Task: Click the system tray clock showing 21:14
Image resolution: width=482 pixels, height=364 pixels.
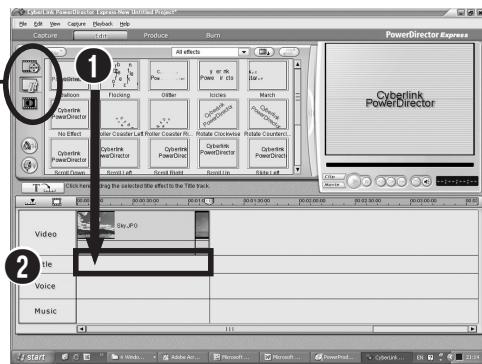Action: 472,357
